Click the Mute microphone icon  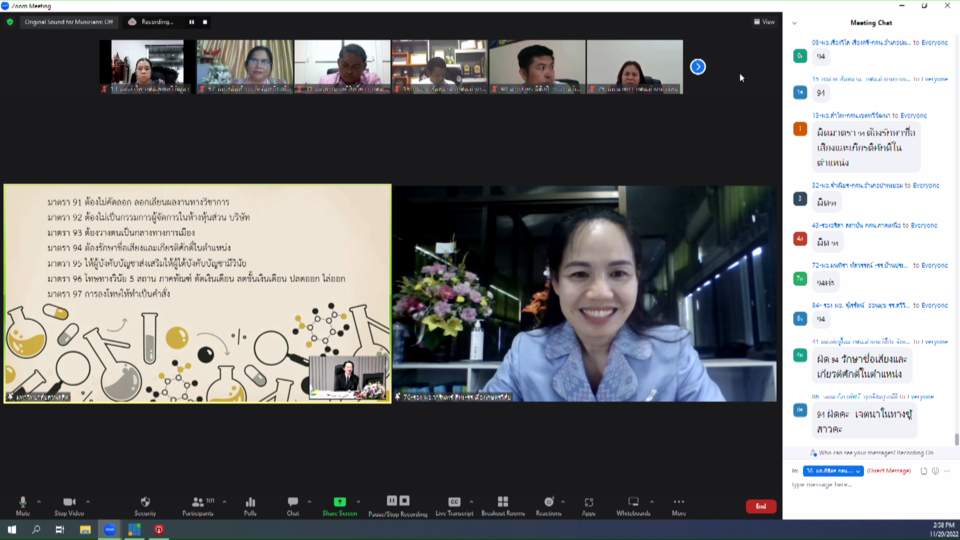click(x=23, y=502)
